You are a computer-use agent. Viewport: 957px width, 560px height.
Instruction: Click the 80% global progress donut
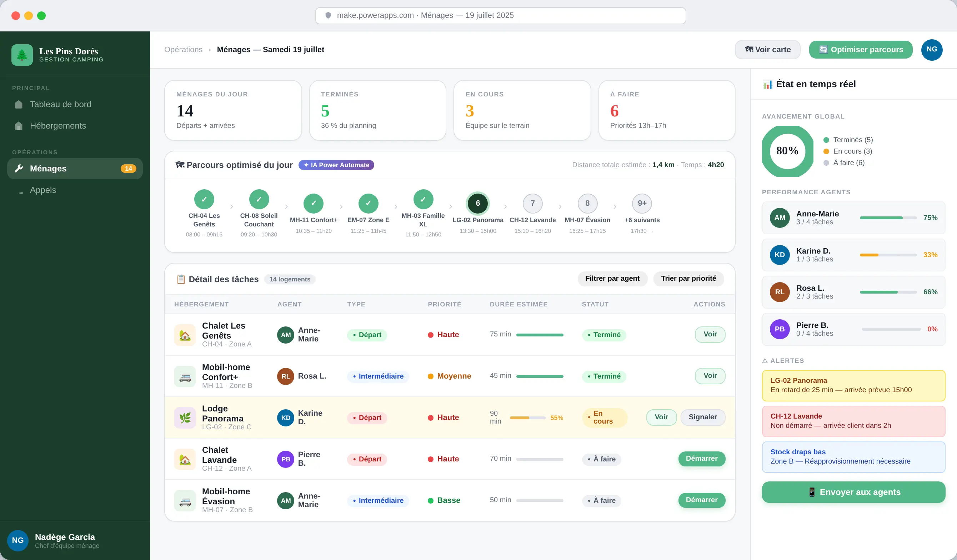(x=787, y=151)
